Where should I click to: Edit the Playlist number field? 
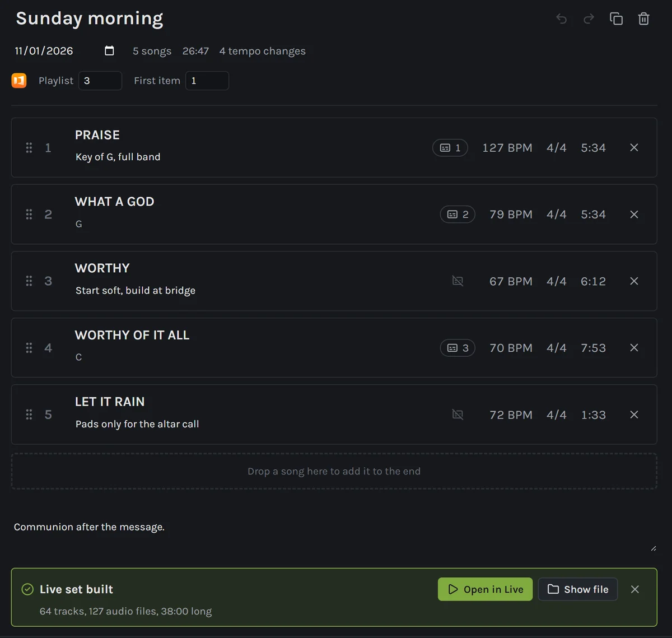[100, 81]
